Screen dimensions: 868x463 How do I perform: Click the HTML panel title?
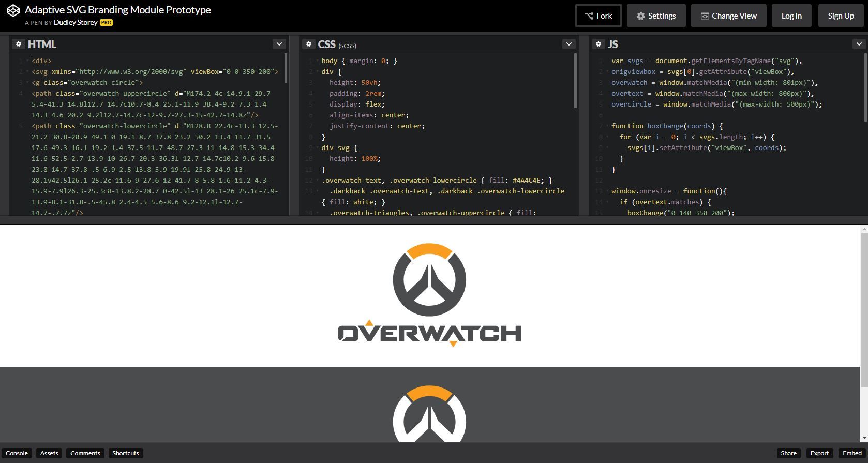click(x=42, y=44)
